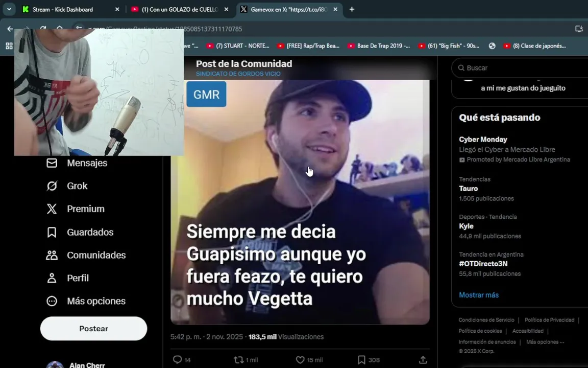Screen dimensions: 588x368
Task: Like the post with the heart icon
Action: [300, 360]
